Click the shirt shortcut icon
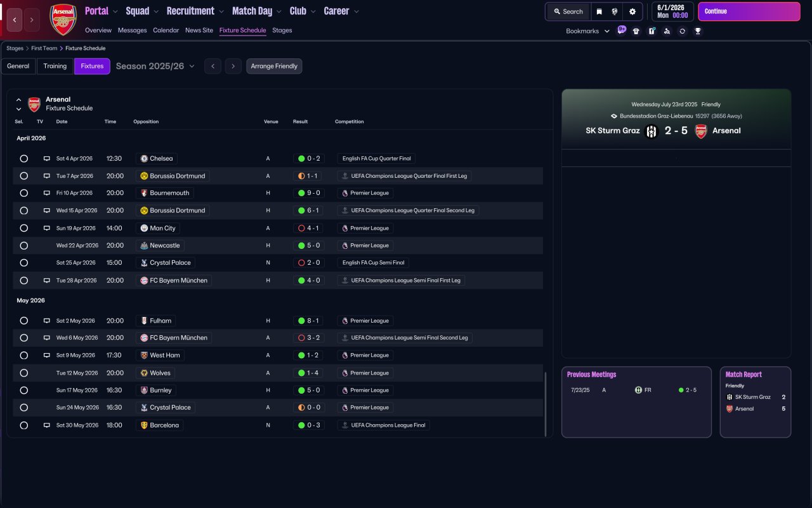This screenshot has width=812, height=508. [x=636, y=31]
